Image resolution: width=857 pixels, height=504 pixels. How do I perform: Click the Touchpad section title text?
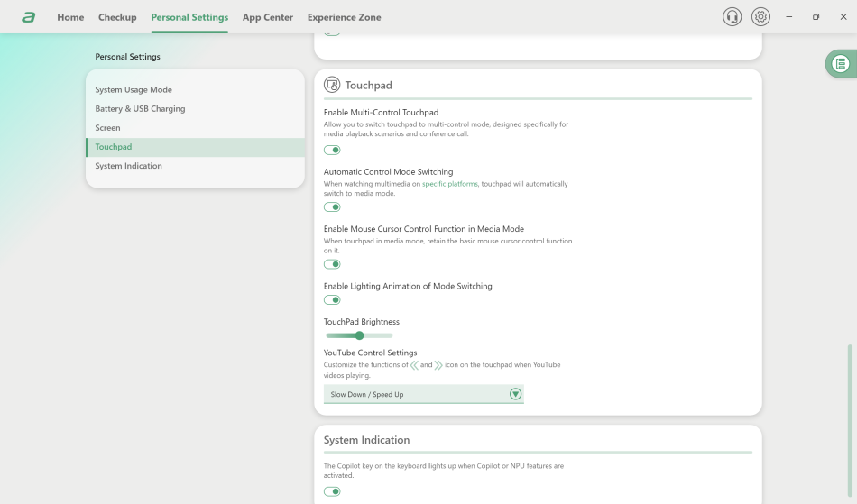[x=368, y=85]
